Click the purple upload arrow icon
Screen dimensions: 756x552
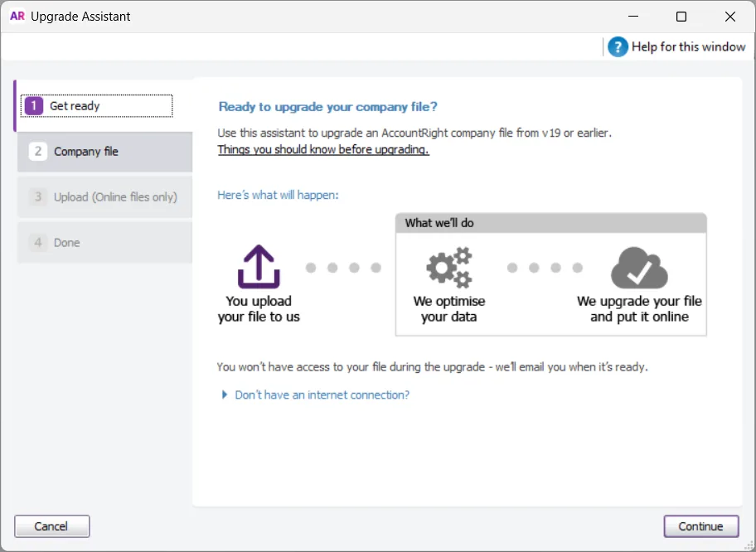(x=259, y=266)
